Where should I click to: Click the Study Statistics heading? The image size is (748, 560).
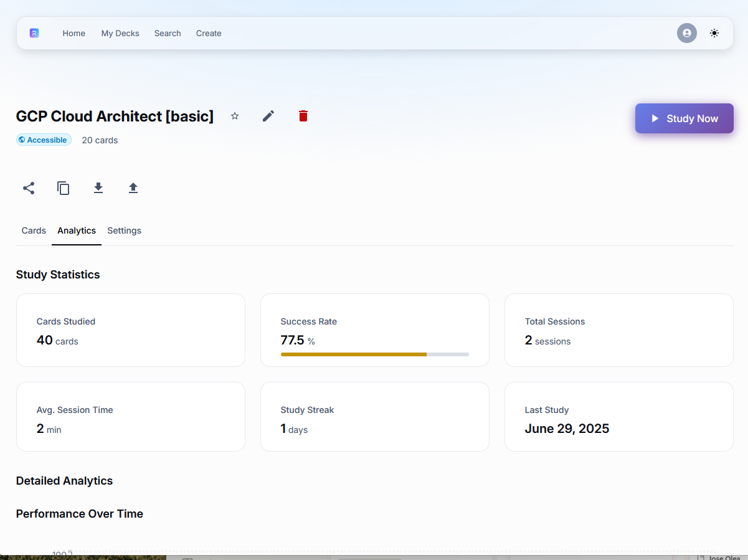click(58, 275)
